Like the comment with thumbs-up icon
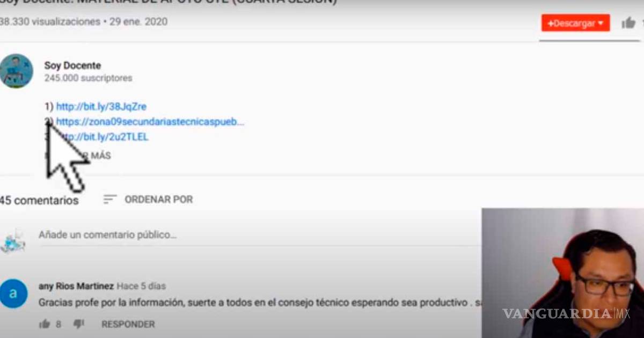This screenshot has width=644, height=338. pyautogui.click(x=45, y=324)
